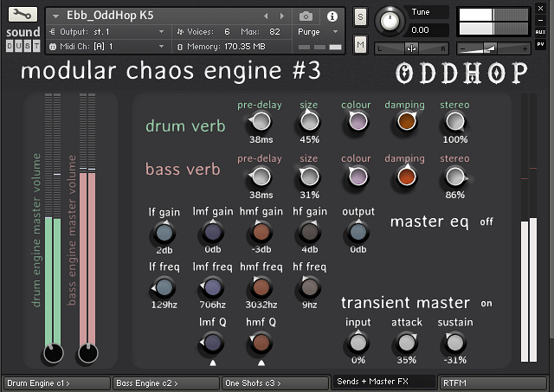554x392 pixels.
Task: Click bass verb pre-delay knob
Action: point(261,177)
